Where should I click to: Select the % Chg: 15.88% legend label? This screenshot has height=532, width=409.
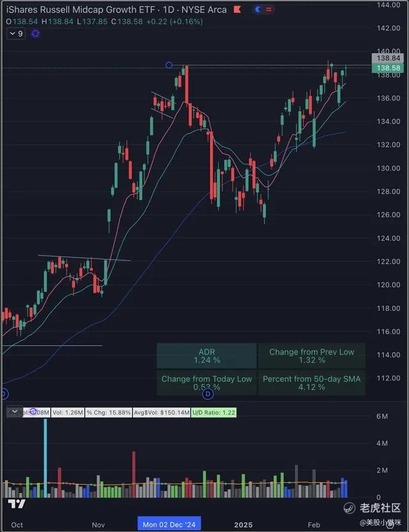click(109, 413)
